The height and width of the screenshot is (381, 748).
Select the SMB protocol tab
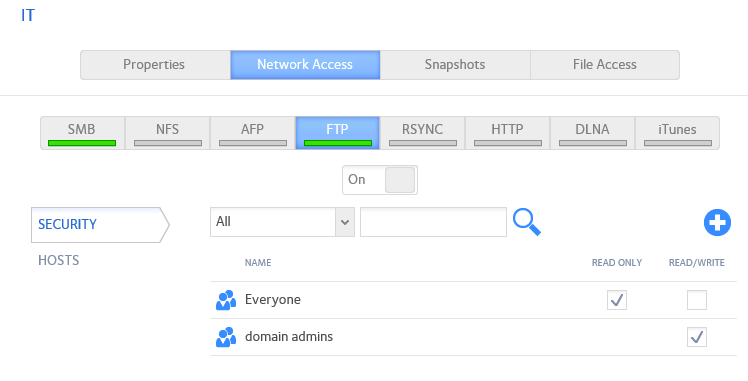coord(82,133)
